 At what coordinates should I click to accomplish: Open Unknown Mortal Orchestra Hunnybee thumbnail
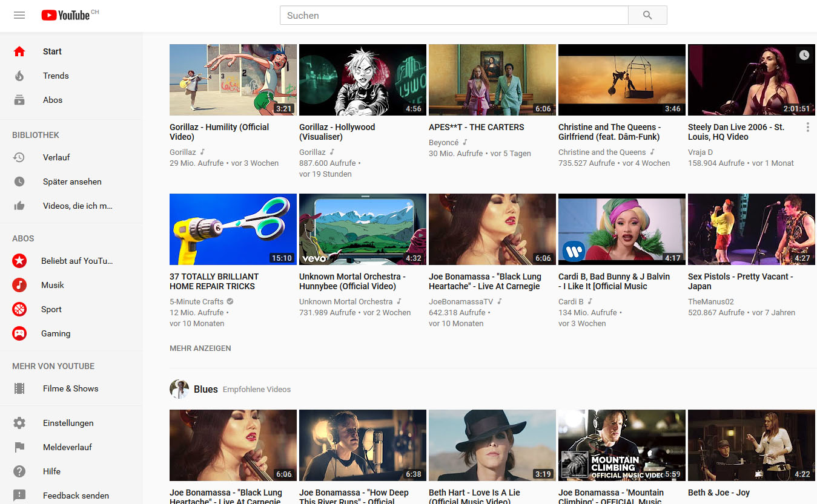pyautogui.click(x=363, y=229)
